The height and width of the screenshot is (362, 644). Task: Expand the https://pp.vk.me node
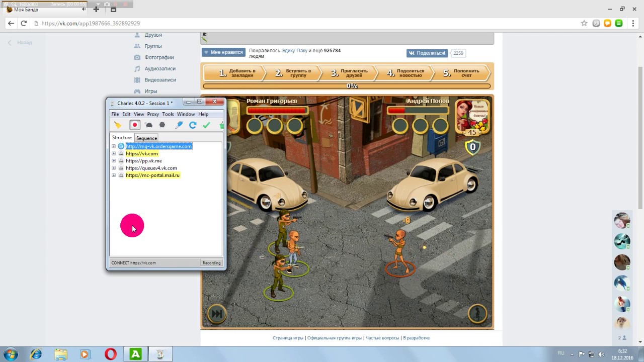click(x=114, y=161)
